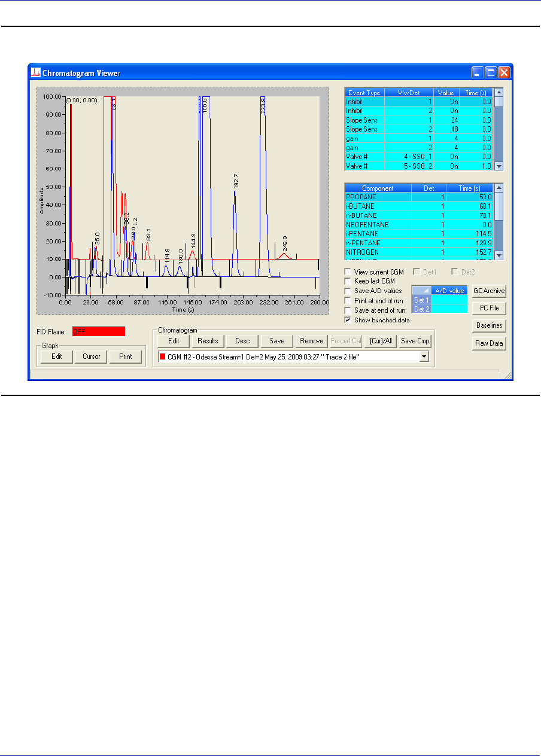
Task: Save the chromatogram with Save button
Action: (277, 341)
